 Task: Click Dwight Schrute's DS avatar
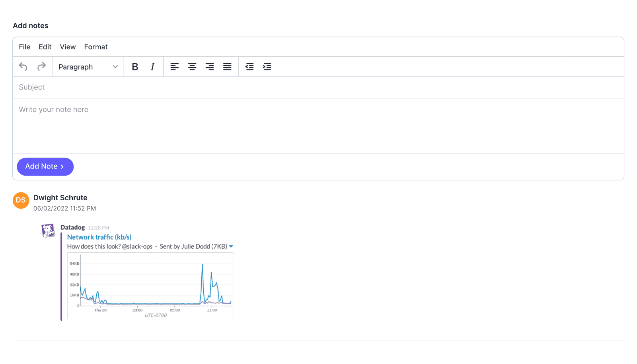(21, 201)
